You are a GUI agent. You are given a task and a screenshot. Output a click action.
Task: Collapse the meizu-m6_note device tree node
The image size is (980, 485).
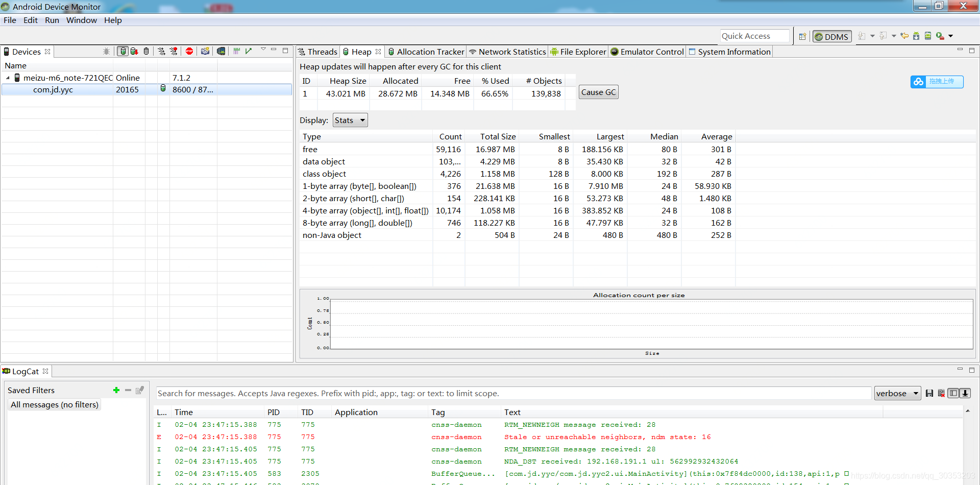point(8,78)
